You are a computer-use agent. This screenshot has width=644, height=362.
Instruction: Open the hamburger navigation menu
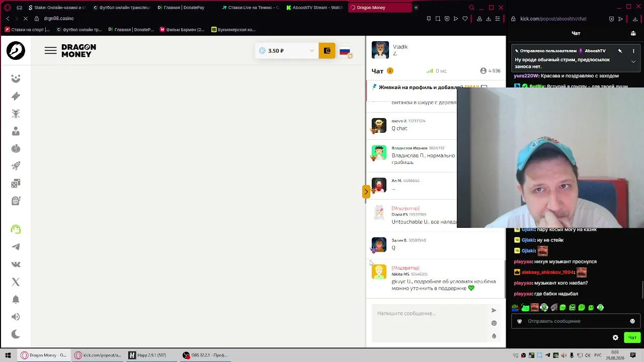(x=50, y=50)
